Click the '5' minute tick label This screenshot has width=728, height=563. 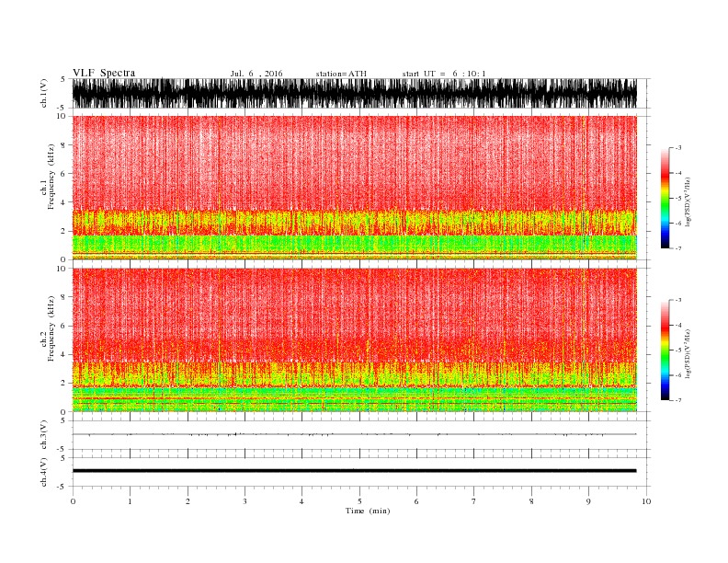[359, 501]
